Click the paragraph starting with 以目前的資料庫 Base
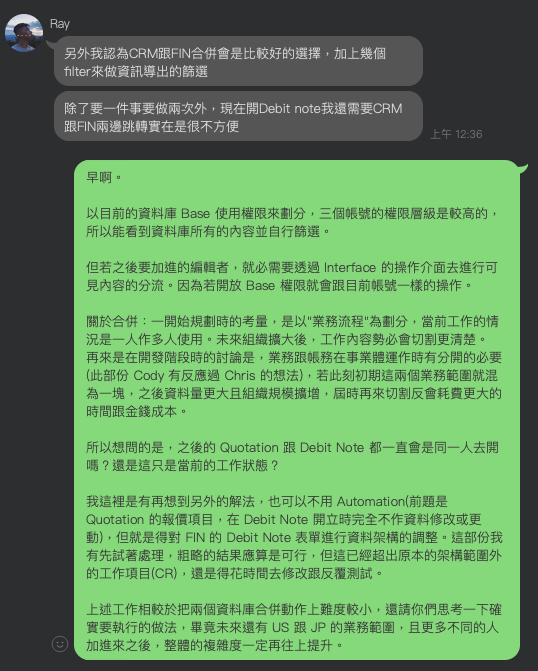Viewport: 538px width, 671px height. point(292,222)
